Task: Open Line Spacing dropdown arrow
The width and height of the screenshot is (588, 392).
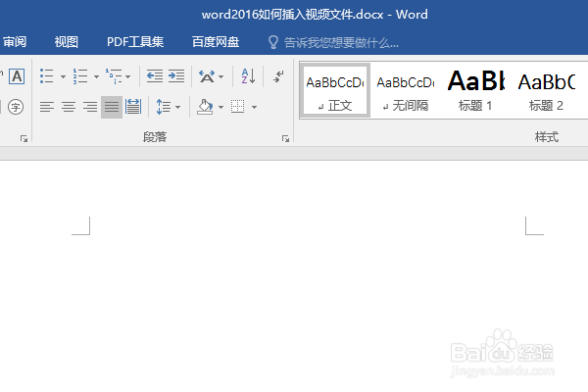Action: pos(177,107)
